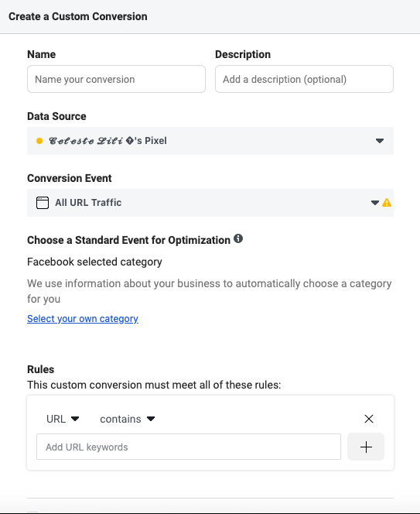The width and height of the screenshot is (420, 514).
Task: Click Select your own category link
Action: (83, 319)
